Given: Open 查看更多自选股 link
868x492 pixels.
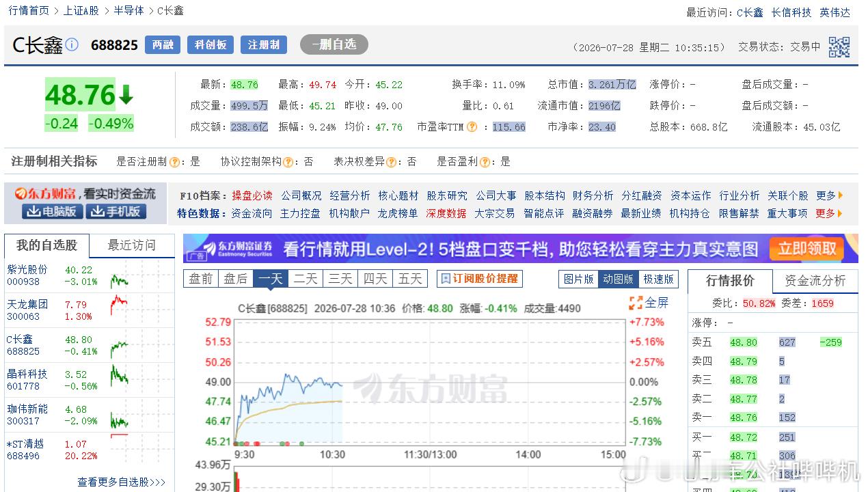Looking at the screenshot, I should pyautogui.click(x=121, y=482).
